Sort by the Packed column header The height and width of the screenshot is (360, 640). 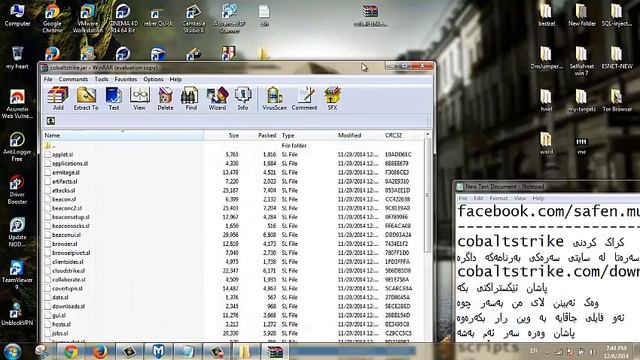[260, 135]
